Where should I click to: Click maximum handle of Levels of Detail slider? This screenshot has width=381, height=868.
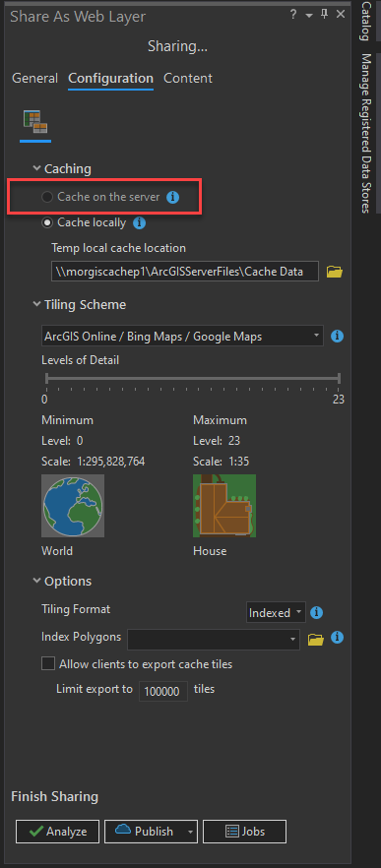tap(339, 379)
